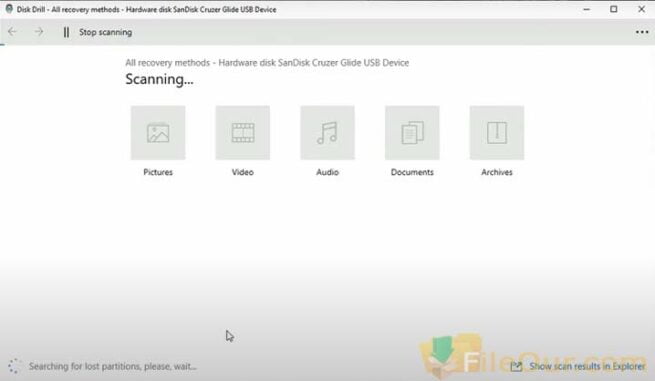Click the Video label
655x381 pixels.
pyautogui.click(x=243, y=172)
